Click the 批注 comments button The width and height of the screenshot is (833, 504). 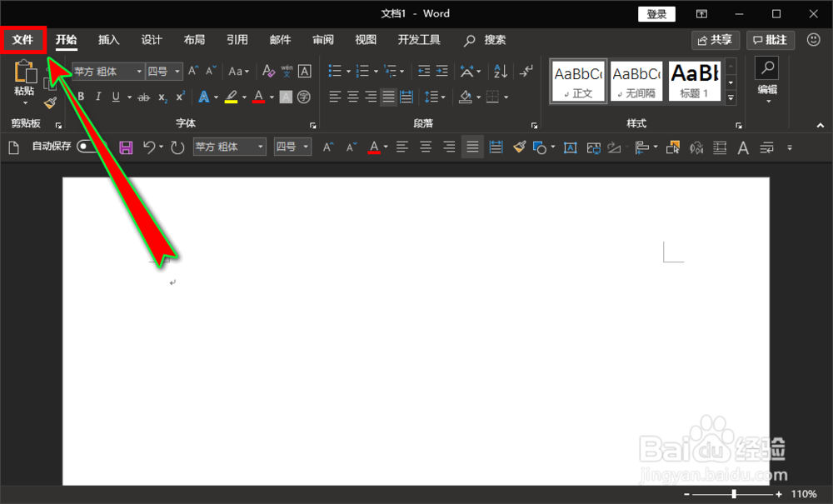(771, 40)
